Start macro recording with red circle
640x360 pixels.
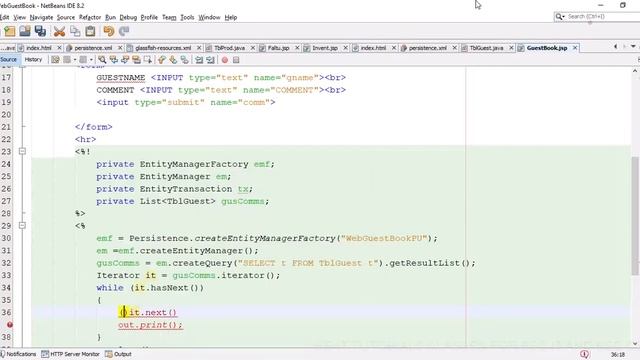point(224,60)
